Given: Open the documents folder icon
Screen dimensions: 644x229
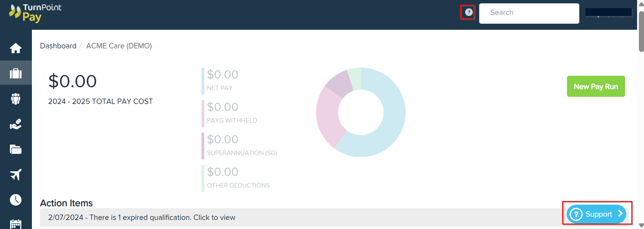Looking at the screenshot, I should pyautogui.click(x=15, y=149).
